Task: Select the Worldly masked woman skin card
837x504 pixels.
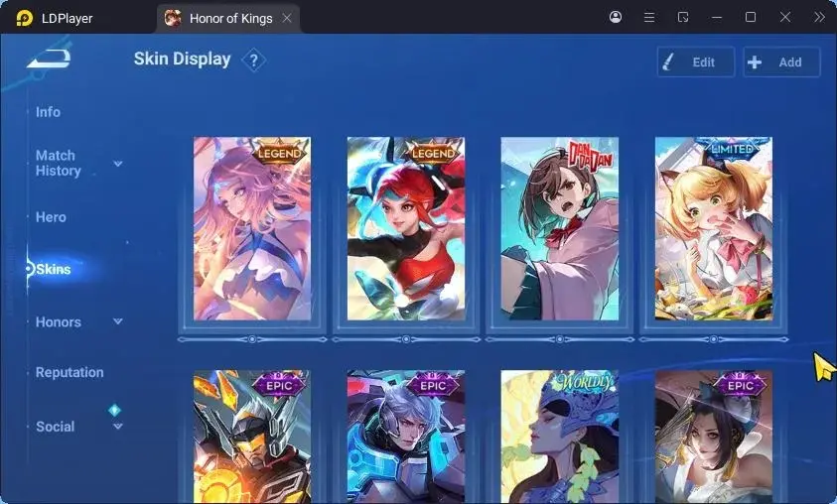Action: tap(559, 437)
